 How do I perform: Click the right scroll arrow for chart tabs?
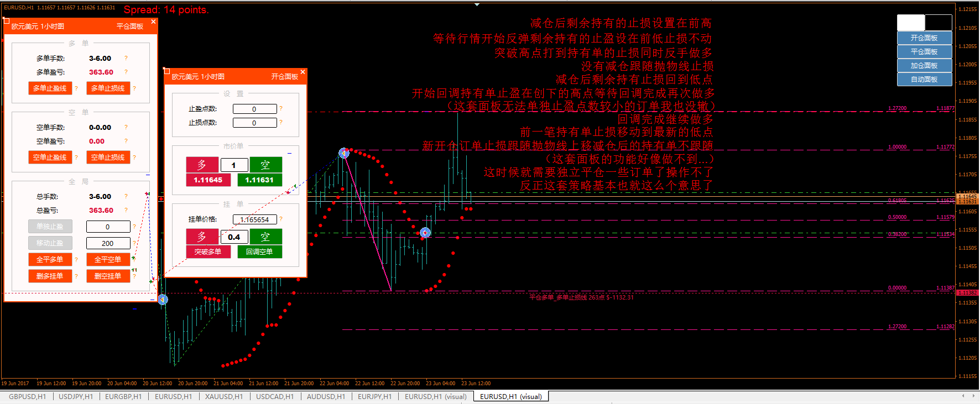(x=974, y=396)
